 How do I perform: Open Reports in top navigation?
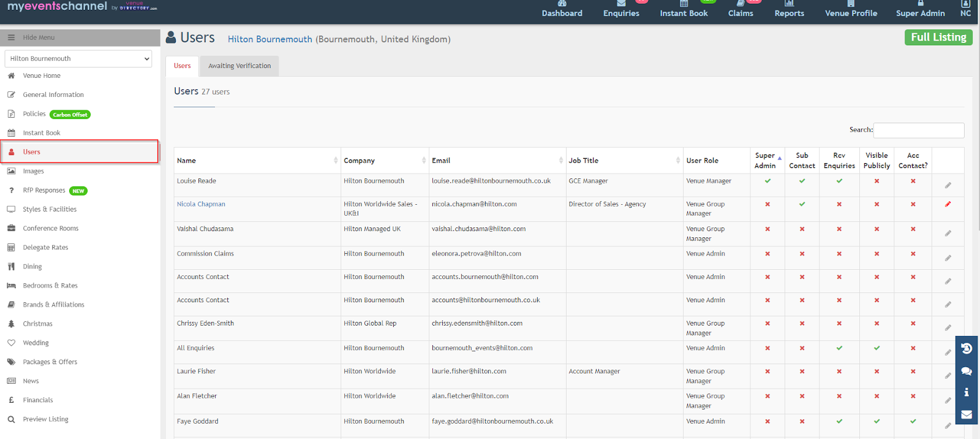[789, 10]
